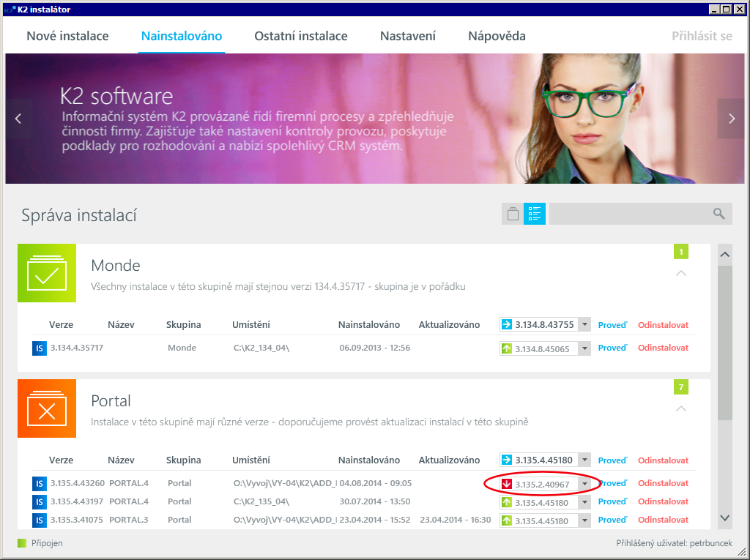Click green up arrow beside 3.134.8.45065
This screenshot has width=750, height=560.
point(507,348)
